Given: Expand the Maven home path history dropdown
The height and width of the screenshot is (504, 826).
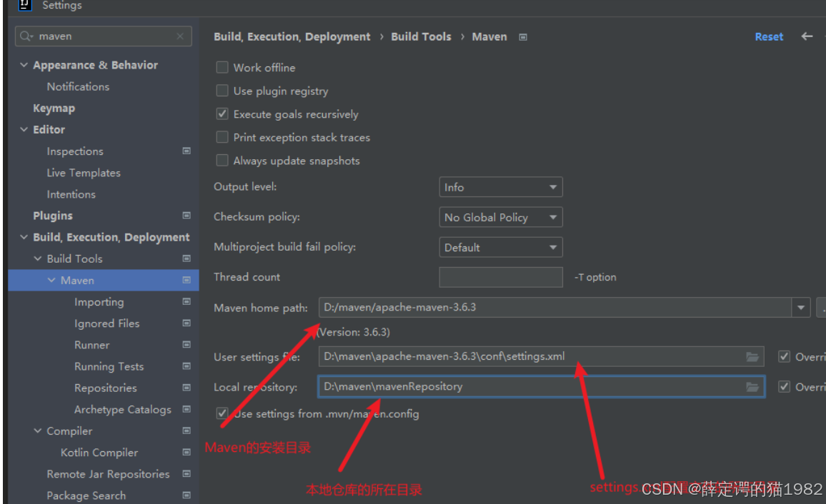Looking at the screenshot, I should pos(800,308).
